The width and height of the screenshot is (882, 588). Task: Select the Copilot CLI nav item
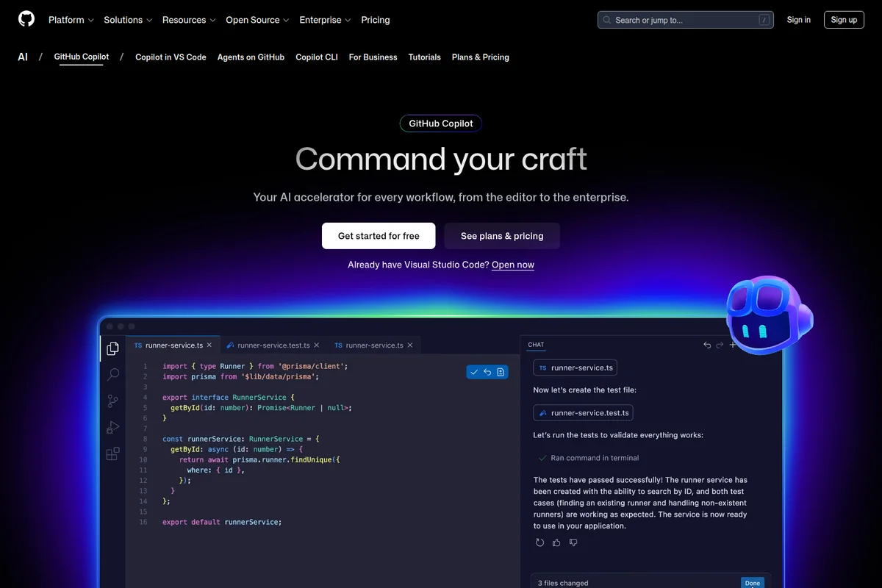pos(317,57)
